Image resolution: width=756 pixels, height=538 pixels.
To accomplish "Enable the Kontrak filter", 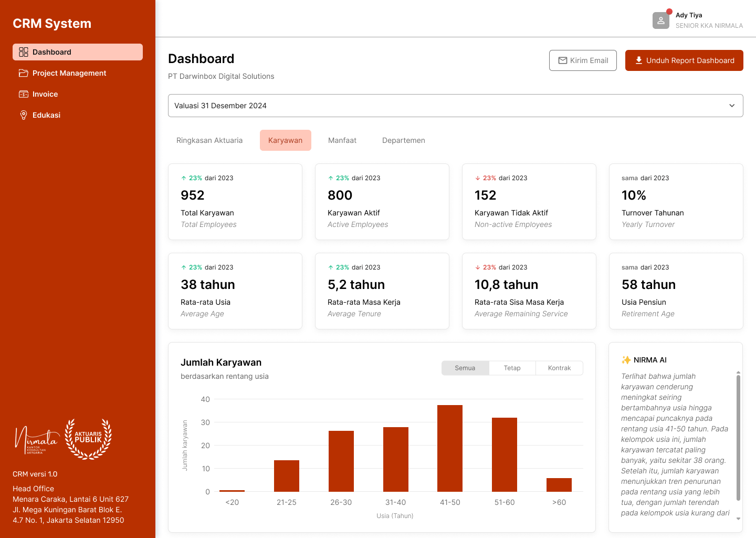I will pyautogui.click(x=559, y=368).
